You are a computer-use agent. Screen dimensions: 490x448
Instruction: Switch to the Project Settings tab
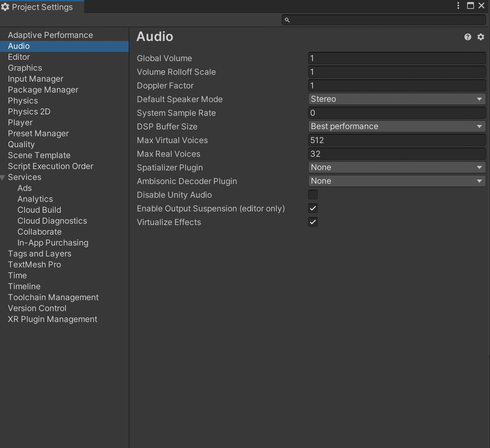42,6
